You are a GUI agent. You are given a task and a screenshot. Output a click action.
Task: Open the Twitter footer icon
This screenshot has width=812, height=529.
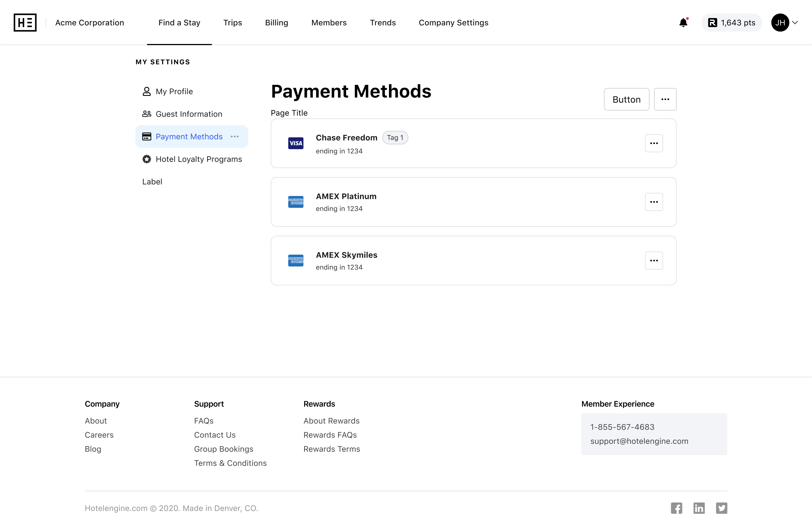tap(721, 508)
